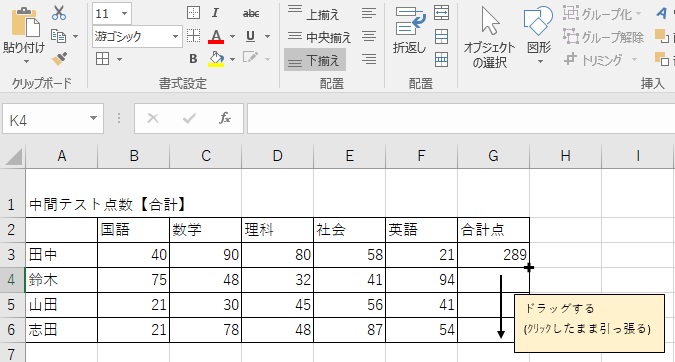675x362 pixels.
Task: Expand copy options arrow
Action: coord(75,36)
